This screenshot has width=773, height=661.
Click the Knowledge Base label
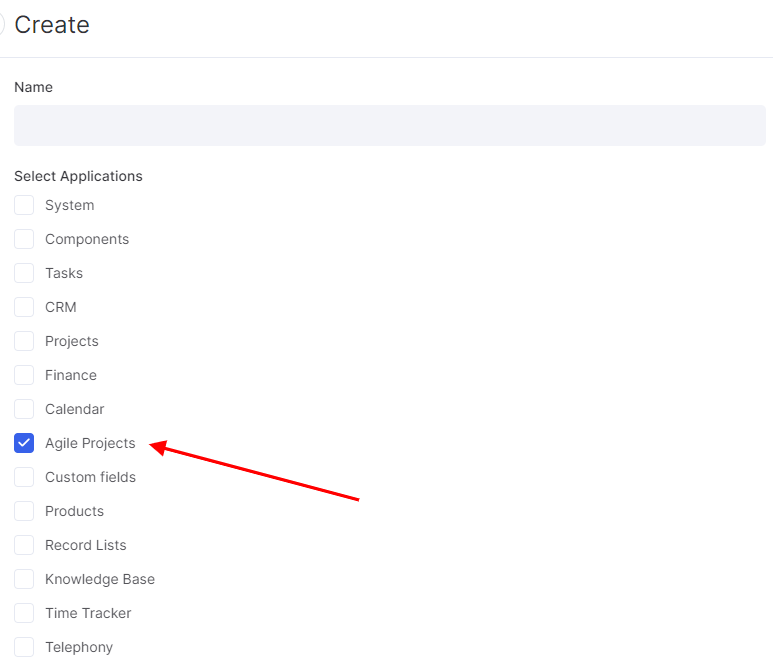[100, 579]
